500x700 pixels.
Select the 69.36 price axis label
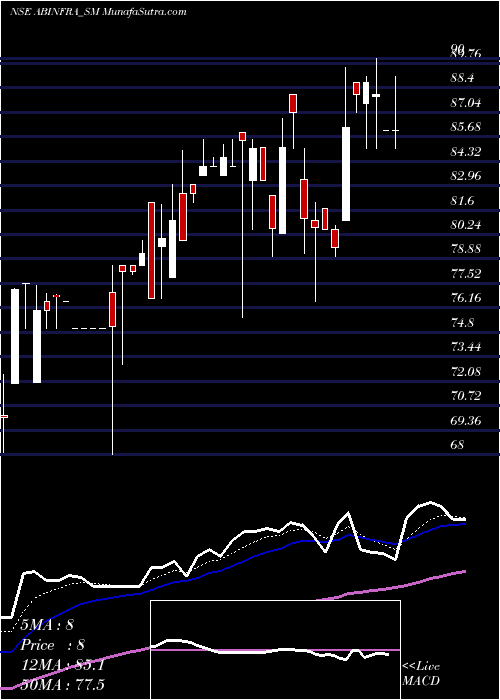point(466,421)
